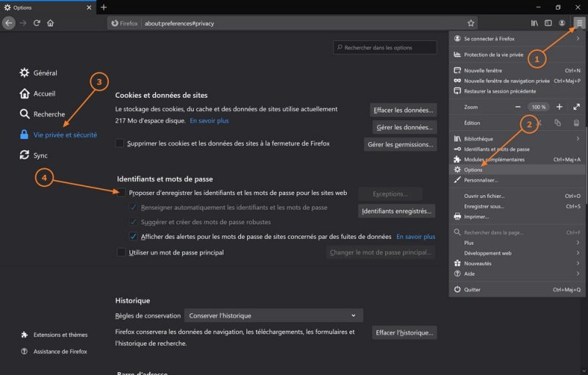
Task: Uncheck 'Afficher des alertes' for breached passwords
Action: 133,237
